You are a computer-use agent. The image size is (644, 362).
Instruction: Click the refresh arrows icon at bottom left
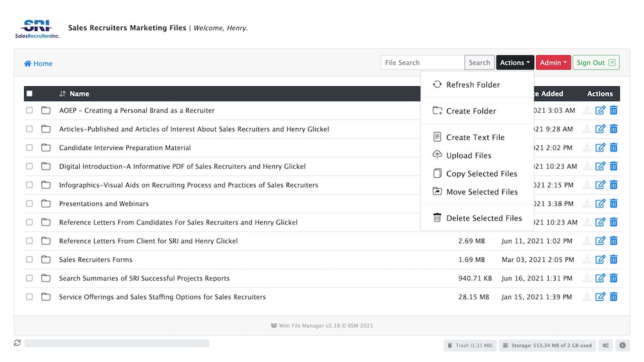pos(17,343)
